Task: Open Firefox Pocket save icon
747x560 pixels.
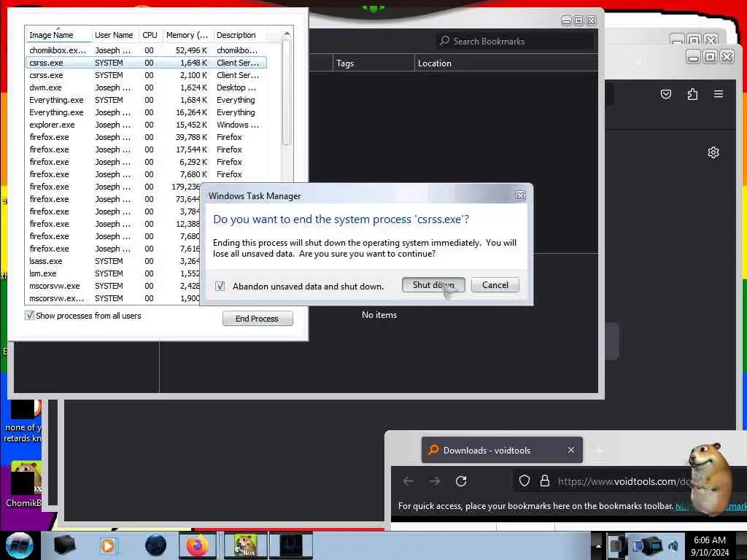Action: pyautogui.click(x=666, y=94)
